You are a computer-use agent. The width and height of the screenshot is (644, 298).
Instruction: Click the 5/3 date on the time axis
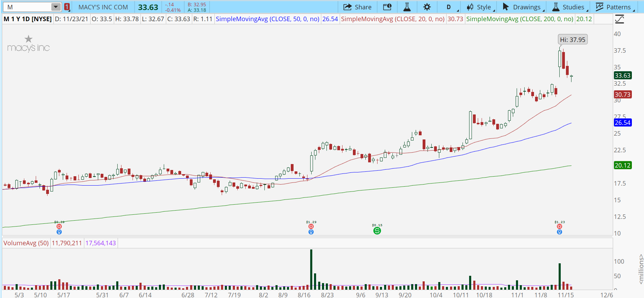[x=19, y=295]
